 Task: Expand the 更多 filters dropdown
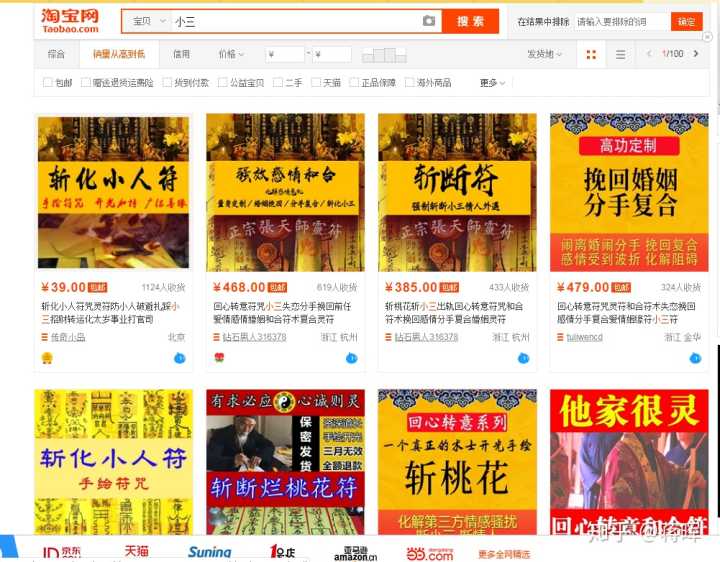492,83
